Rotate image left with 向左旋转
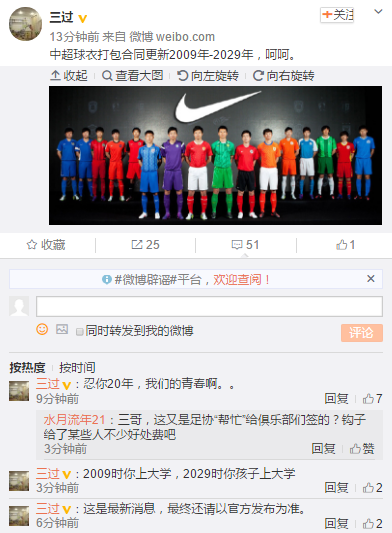The image size is (392, 533). (x=208, y=75)
